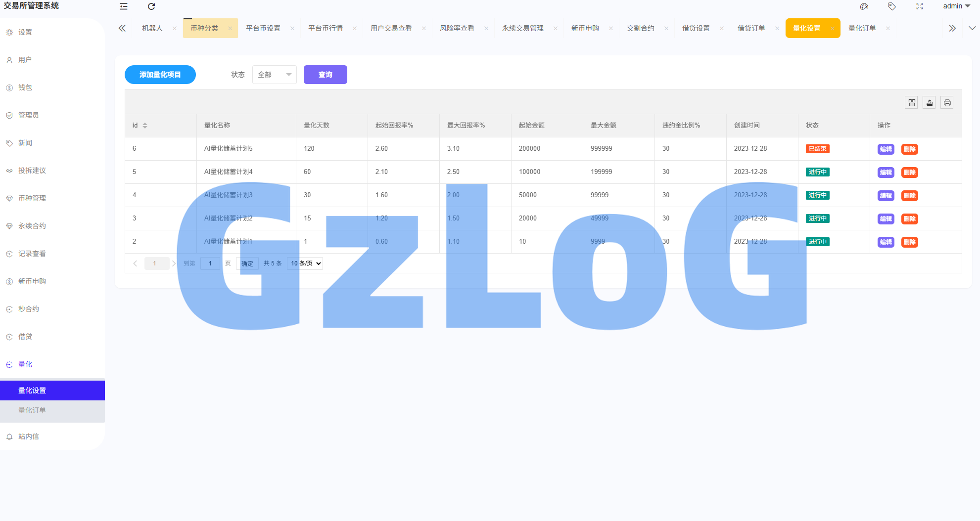Image resolution: width=980 pixels, height=521 pixels.
Task: Click the 添加量化项目 button
Action: pos(160,75)
